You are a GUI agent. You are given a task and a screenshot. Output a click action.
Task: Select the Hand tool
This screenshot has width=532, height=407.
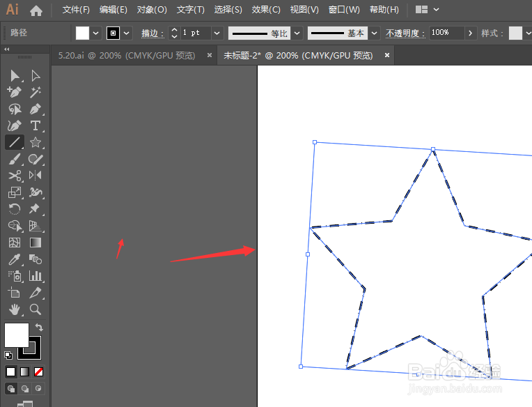15,309
